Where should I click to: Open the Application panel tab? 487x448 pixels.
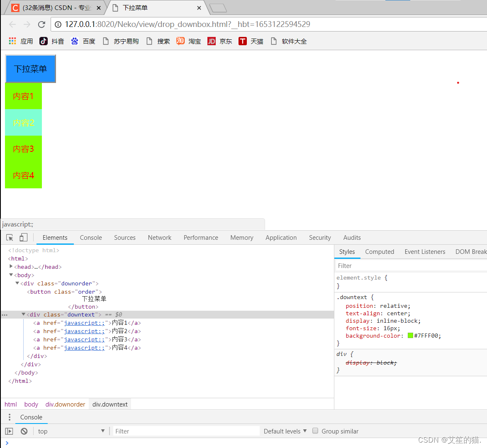point(281,238)
